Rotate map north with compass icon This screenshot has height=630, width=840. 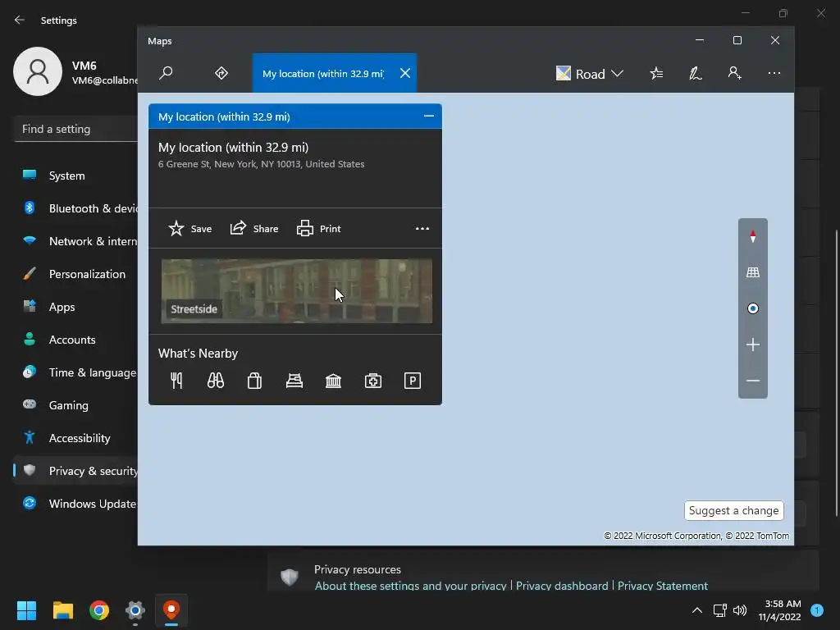(x=753, y=236)
